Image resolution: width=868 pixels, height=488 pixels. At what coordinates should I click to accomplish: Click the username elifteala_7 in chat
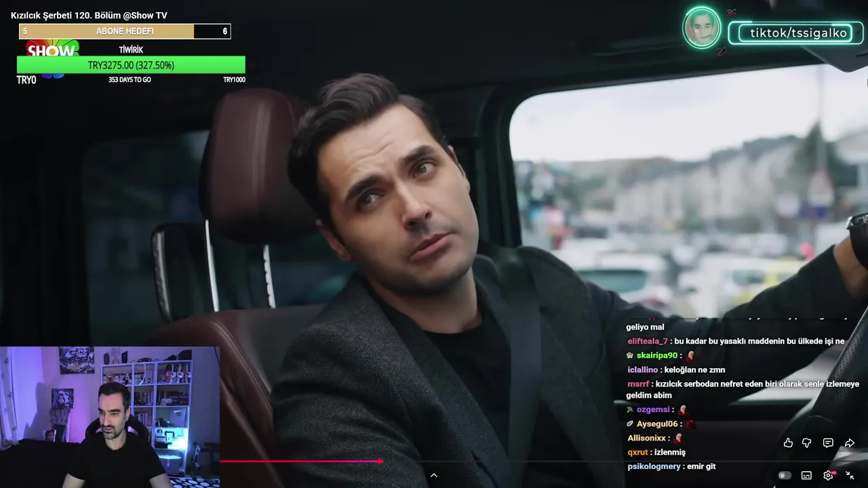pyautogui.click(x=648, y=341)
